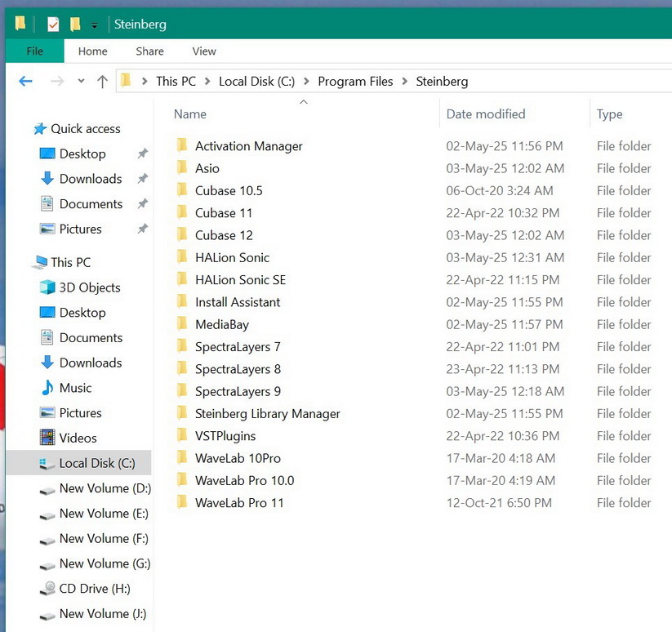The image size is (672, 632).
Task: Open the Recent locations dropdown chevron
Action: click(81, 81)
